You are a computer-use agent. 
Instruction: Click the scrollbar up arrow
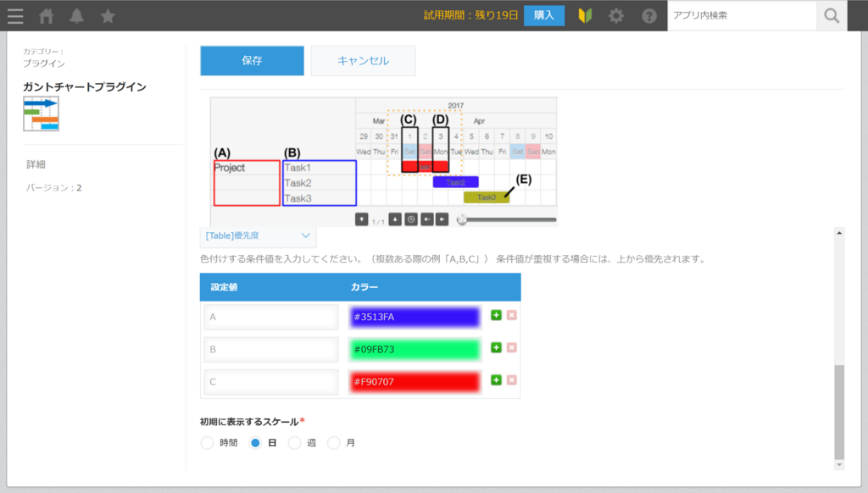click(839, 233)
